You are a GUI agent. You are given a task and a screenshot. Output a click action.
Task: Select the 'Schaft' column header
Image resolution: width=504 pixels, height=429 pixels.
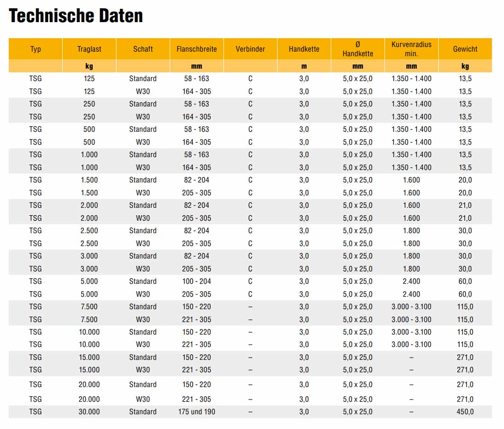pos(143,49)
